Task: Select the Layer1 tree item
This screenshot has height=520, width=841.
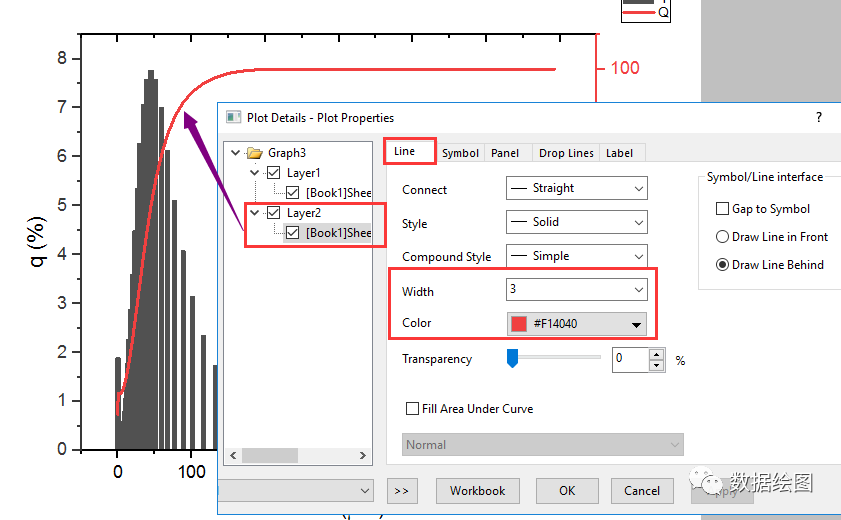Action: point(304,173)
